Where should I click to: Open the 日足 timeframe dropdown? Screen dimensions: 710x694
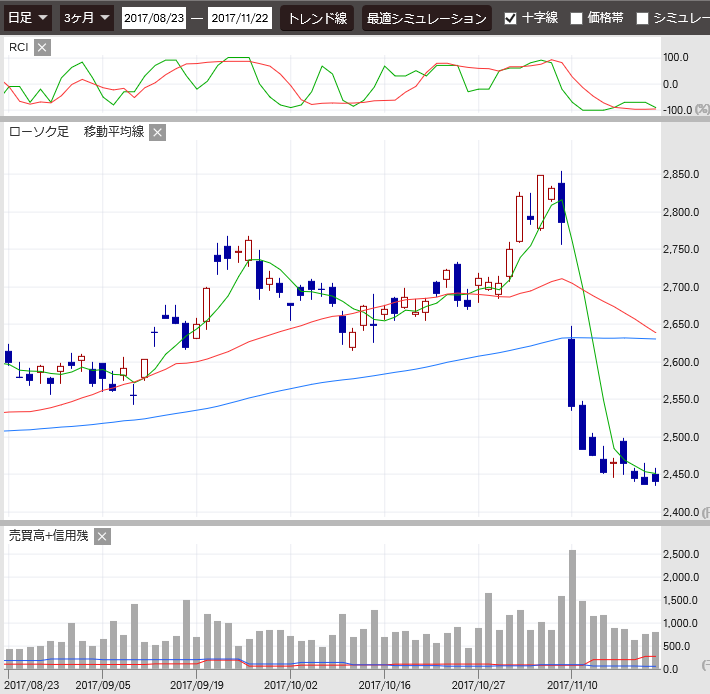point(28,18)
